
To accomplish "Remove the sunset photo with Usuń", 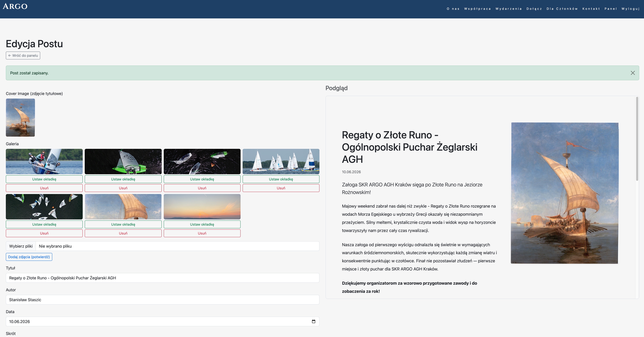I will tap(202, 233).
